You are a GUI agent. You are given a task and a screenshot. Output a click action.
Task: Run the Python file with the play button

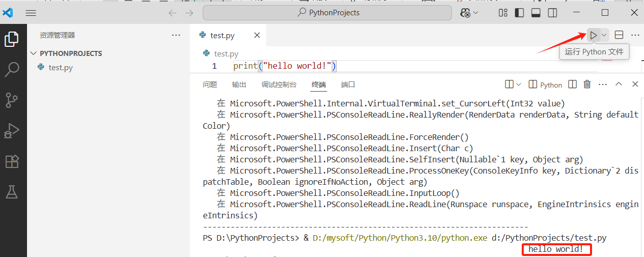(594, 35)
